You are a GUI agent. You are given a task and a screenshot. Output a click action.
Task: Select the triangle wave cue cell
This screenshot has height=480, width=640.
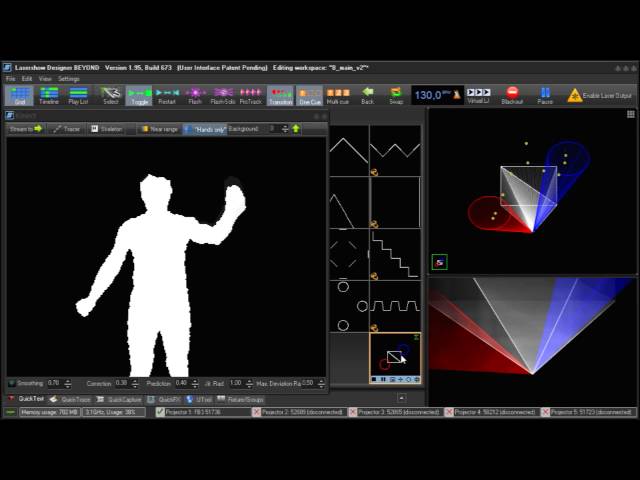click(x=349, y=151)
